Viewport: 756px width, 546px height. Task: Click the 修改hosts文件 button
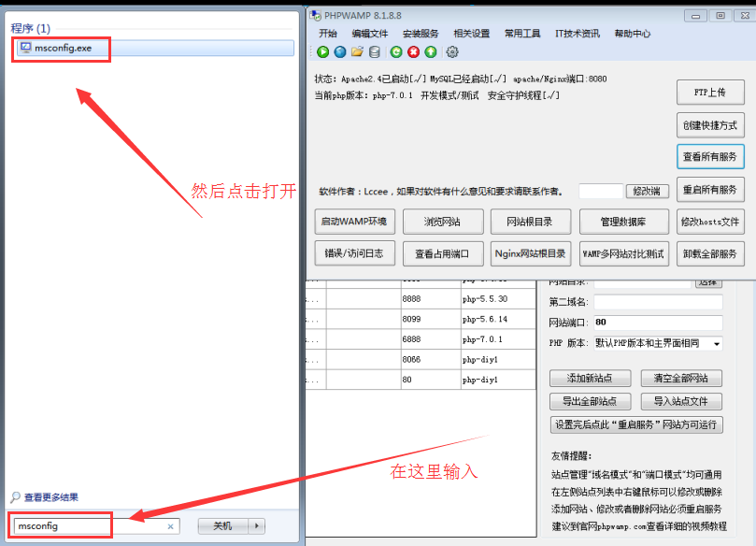point(710,222)
